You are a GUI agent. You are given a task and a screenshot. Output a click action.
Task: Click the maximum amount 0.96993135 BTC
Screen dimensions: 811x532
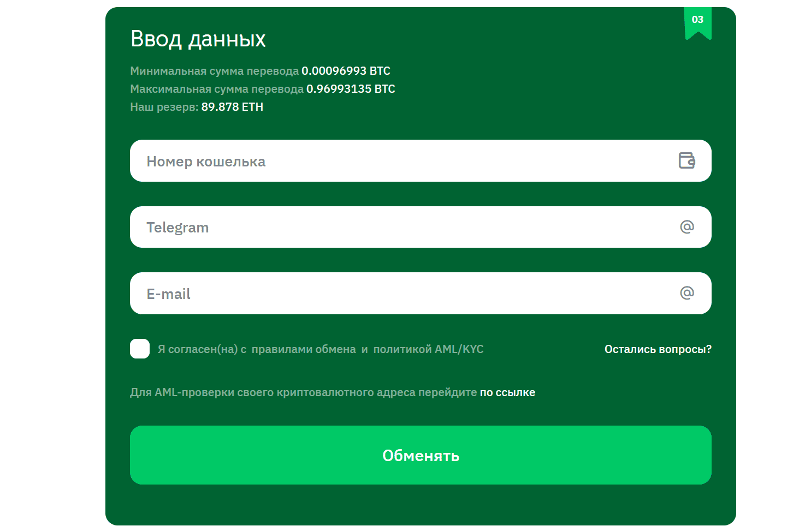point(351,89)
